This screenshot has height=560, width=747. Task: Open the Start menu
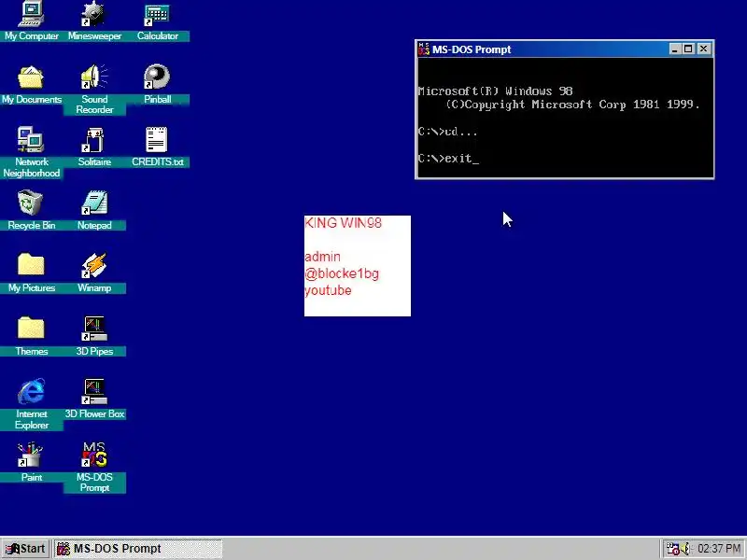[x=25, y=549]
